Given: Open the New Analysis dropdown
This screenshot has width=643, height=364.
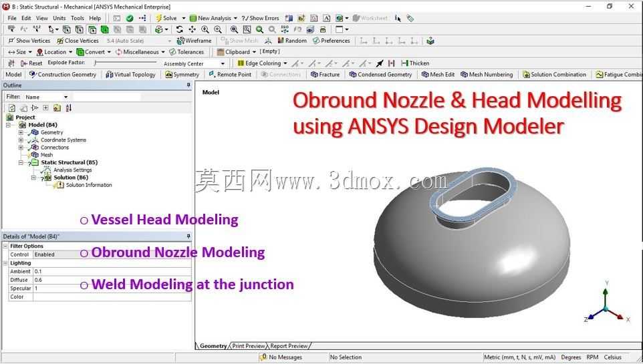Looking at the screenshot, I should (x=235, y=18).
